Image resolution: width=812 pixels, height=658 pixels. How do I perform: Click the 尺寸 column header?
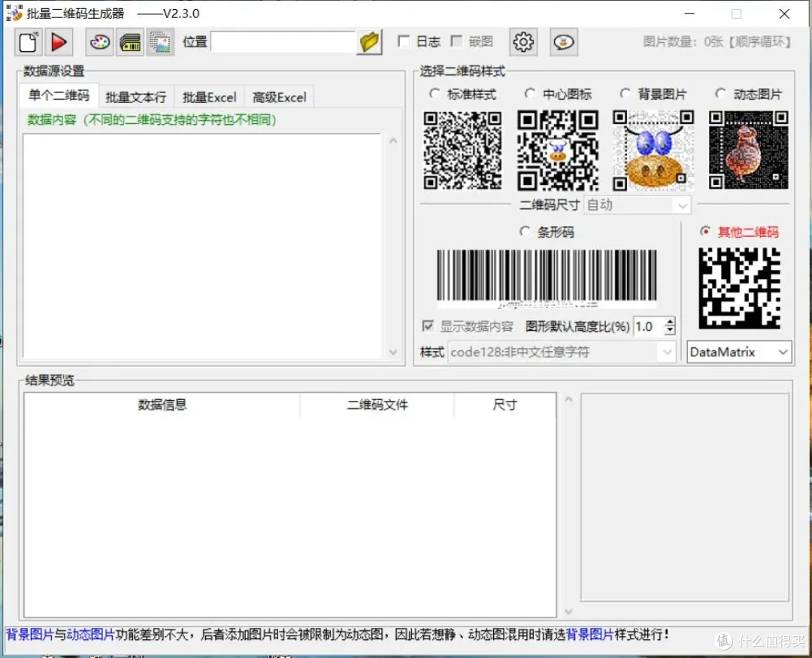tap(505, 405)
